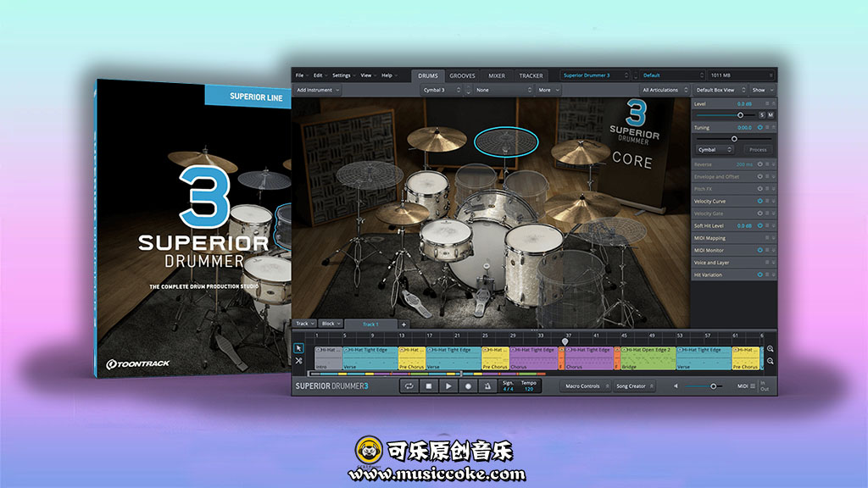Select the arrow pointer tool in the timeline
This screenshot has height=488, width=868.
(298, 348)
